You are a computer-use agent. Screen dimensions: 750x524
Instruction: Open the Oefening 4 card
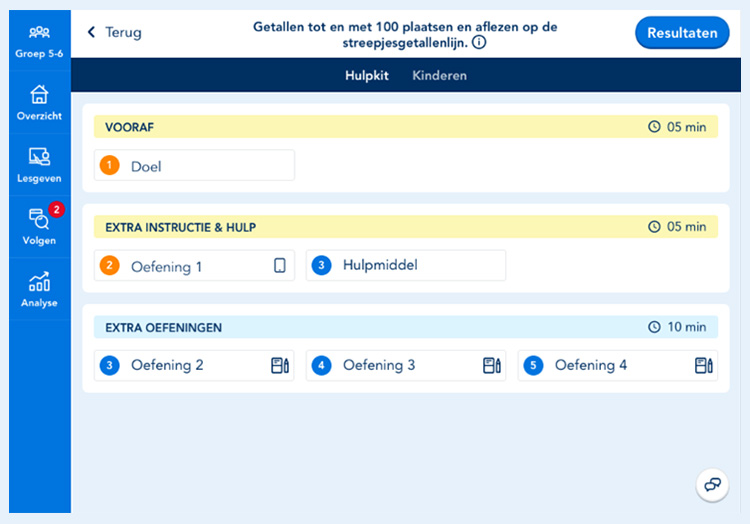[x=618, y=366]
